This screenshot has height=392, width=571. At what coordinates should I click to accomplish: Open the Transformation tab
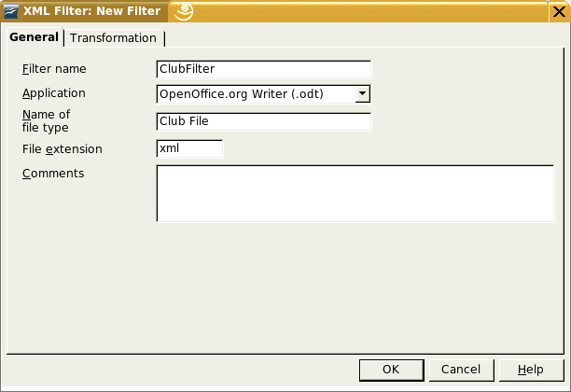(113, 37)
